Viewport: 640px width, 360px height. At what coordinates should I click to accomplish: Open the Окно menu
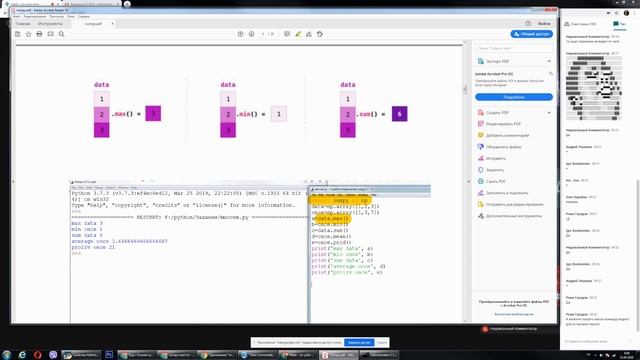coord(71,17)
